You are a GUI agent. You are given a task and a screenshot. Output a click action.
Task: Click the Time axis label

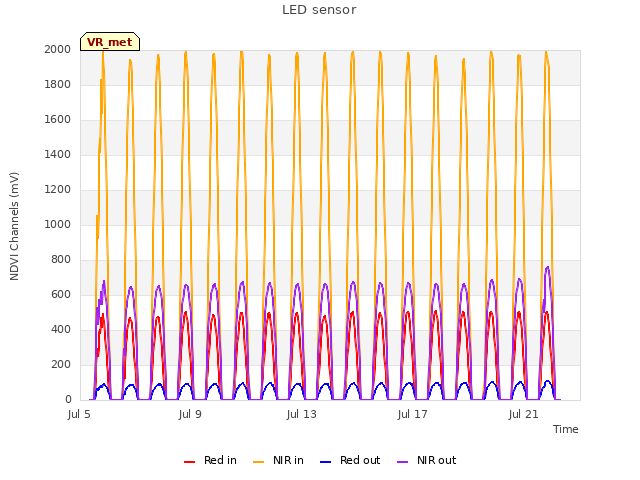(x=566, y=429)
